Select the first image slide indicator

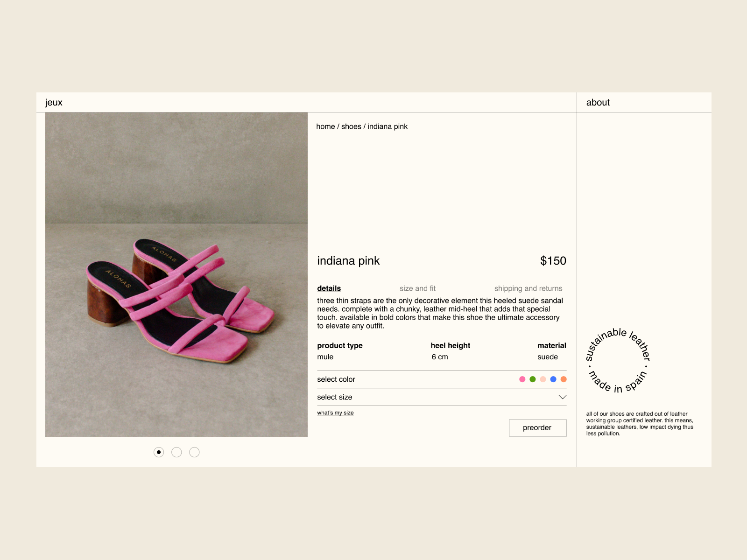coord(159,452)
